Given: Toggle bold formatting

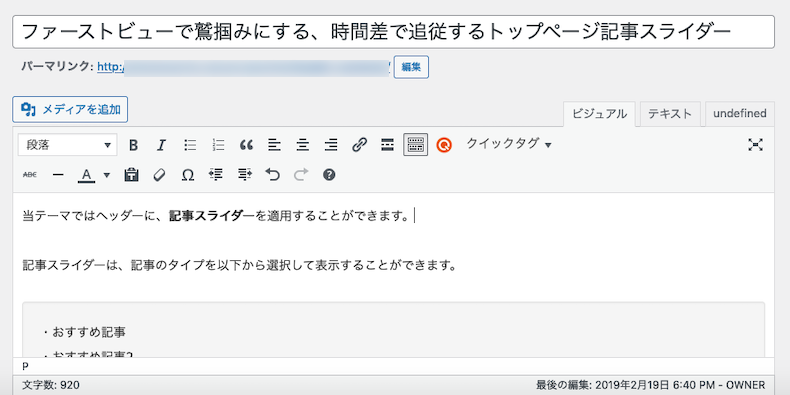Looking at the screenshot, I should pyautogui.click(x=133, y=145).
